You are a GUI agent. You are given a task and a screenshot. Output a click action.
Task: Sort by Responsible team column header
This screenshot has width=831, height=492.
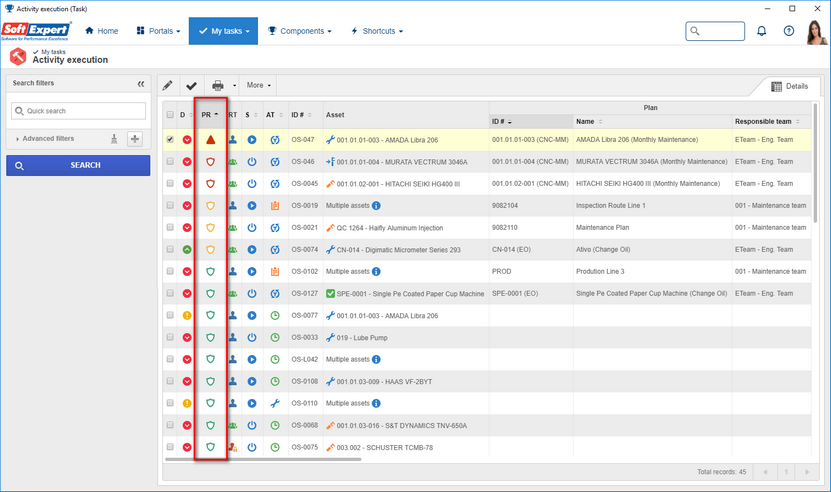[x=767, y=121]
